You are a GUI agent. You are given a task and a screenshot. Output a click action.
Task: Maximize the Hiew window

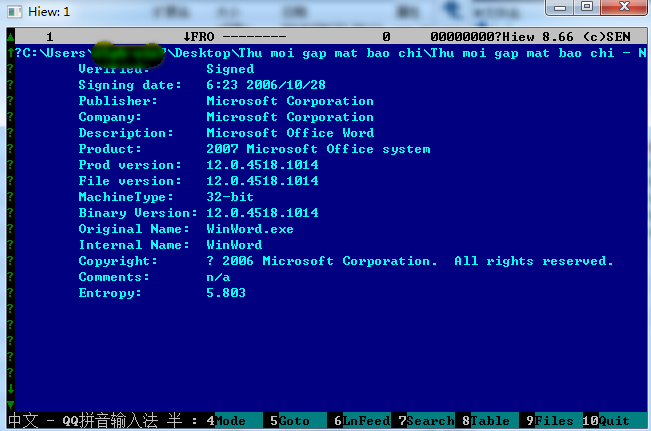pos(587,7)
